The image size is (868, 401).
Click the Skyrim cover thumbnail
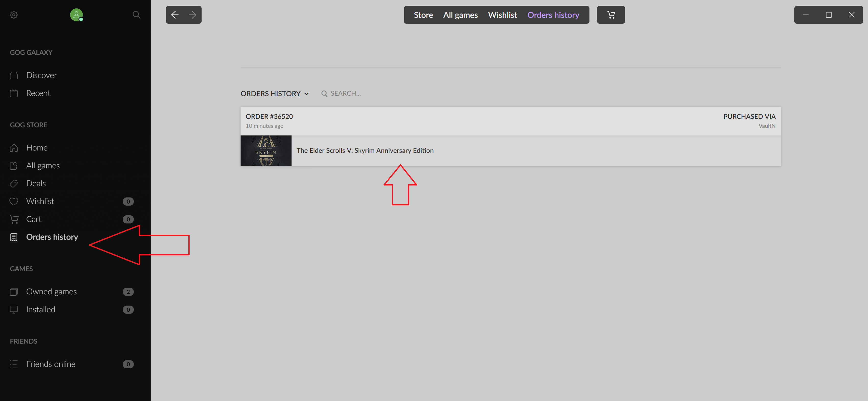pyautogui.click(x=266, y=151)
